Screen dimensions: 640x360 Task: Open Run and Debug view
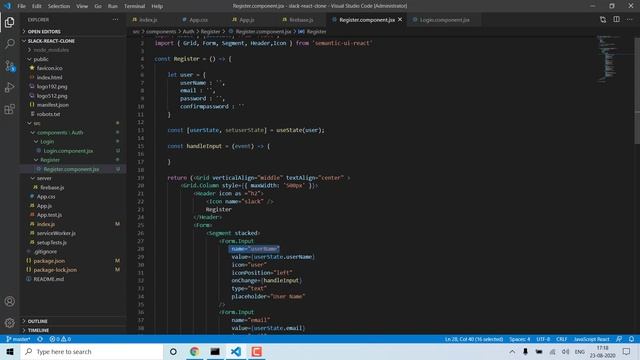9,87
